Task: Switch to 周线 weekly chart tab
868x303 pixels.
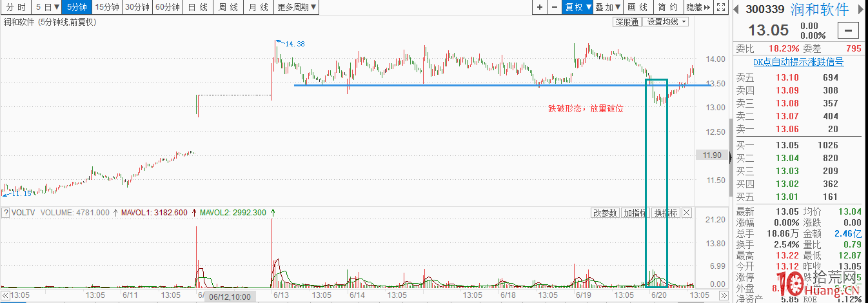Action: (x=228, y=8)
